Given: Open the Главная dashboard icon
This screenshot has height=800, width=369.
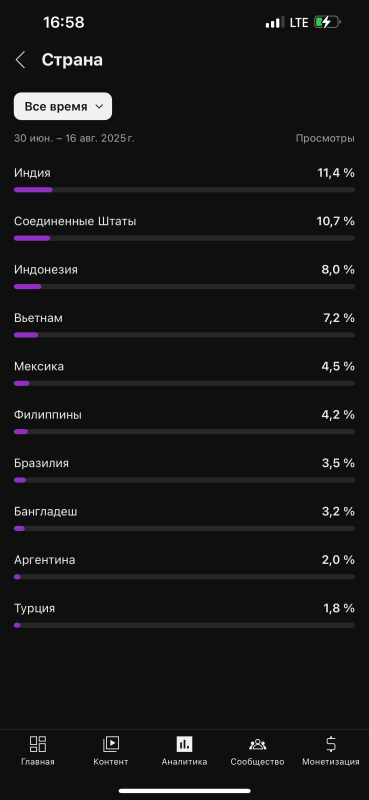Looking at the screenshot, I should pyautogui.click(x=38, y=743).
